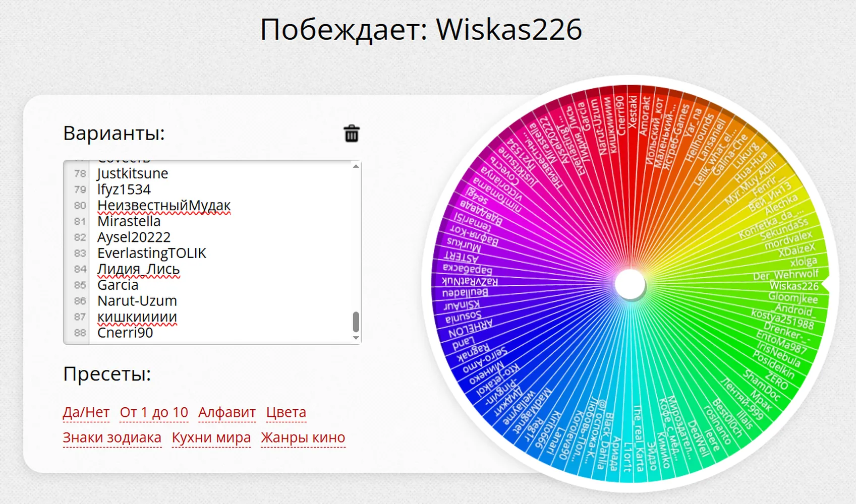This screenshot has height=504, width=856.
Task: Click the Wiskas226 wheel segment
Action: pyautogui.click(x=794, y=286)
